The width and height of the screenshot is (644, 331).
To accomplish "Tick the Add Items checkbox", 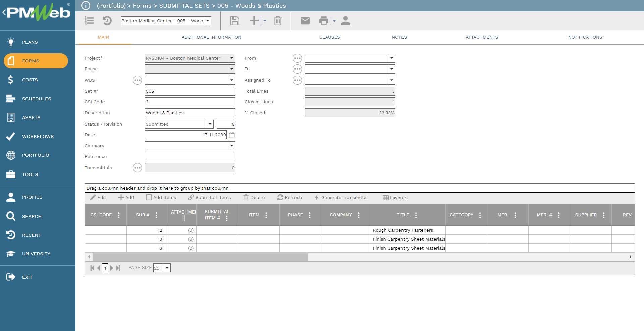I will [149, 197].
